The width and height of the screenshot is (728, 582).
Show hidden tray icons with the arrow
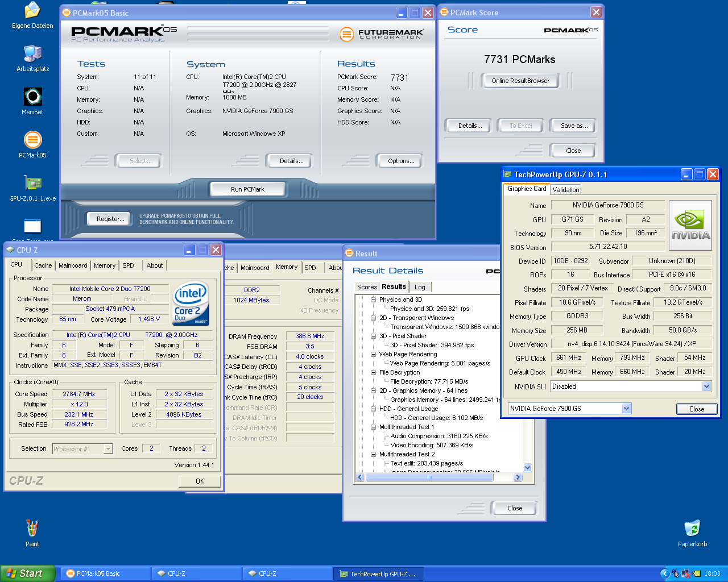tap(664, 573)
